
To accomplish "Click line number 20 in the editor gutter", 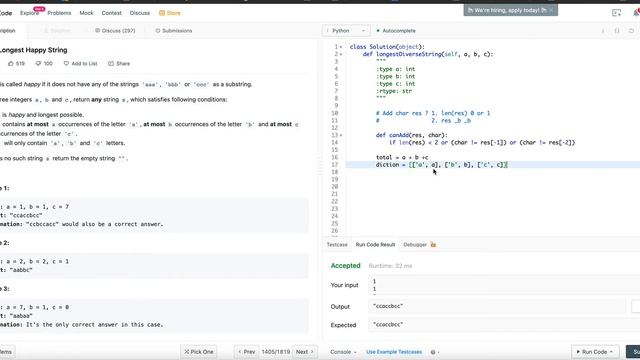I will pyautogui.click(x=335, y=187).
